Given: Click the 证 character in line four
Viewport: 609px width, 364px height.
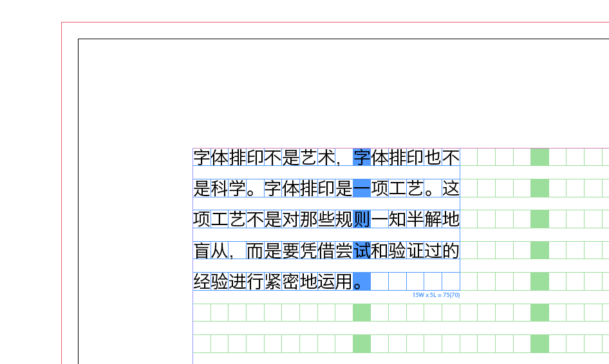Looking at the screenshot, I should (415, 250).
